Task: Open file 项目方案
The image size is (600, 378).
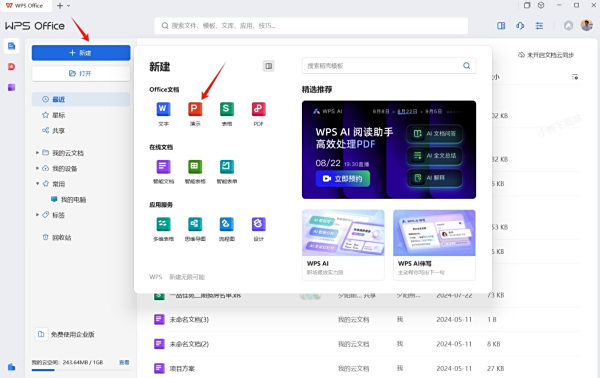Action: (182, 368)
